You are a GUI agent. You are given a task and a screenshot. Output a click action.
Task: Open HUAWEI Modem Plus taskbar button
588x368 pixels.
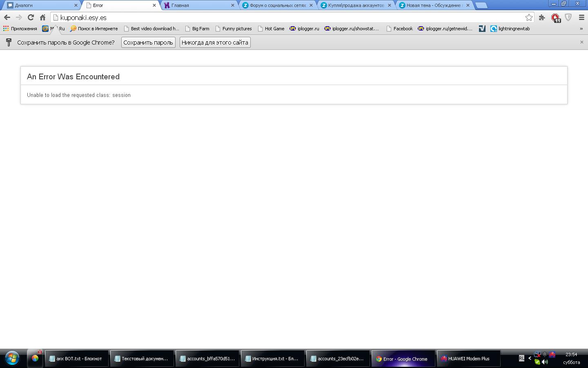coord(468,359)
